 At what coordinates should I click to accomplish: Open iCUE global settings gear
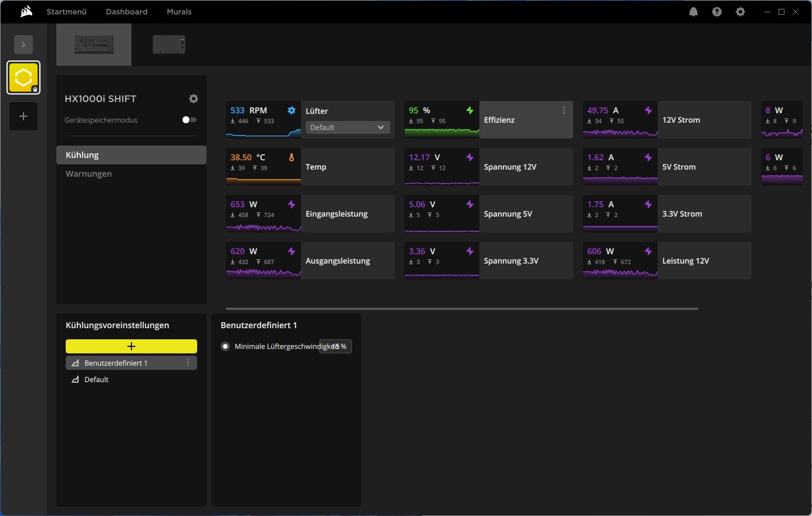(x=740, y=11)
